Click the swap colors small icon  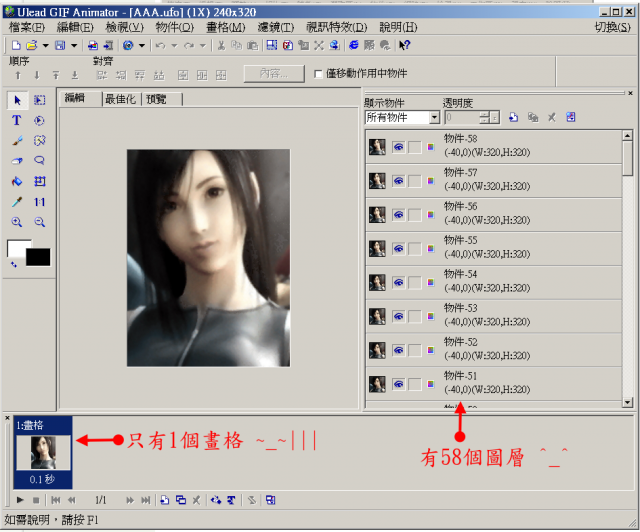pos(13,265)
